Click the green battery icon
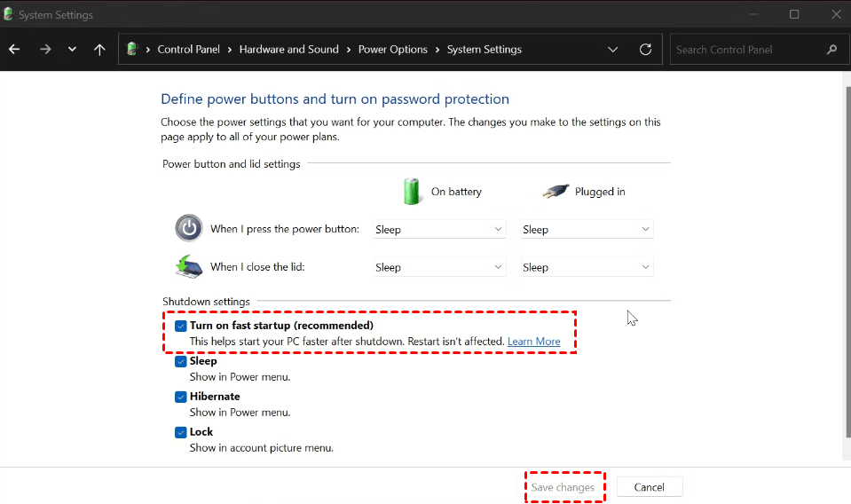Viewport: 851px width, 504px height. [x=413, y=191]
